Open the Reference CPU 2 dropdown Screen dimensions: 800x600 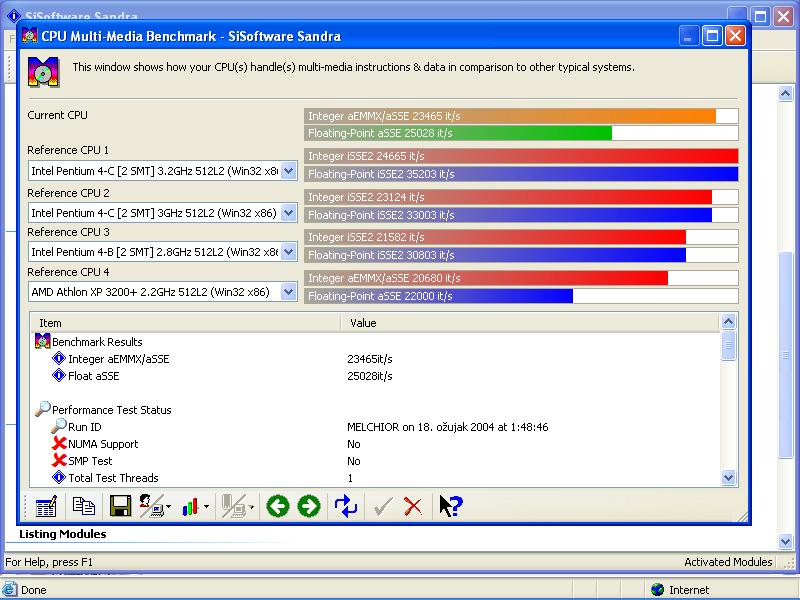[x=288, y=213]
